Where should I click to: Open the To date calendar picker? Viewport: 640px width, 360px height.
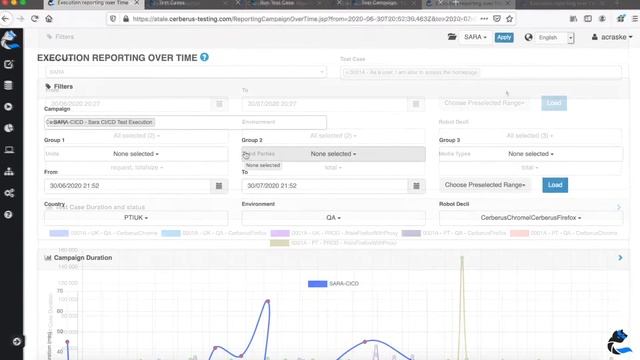[416, 186]
